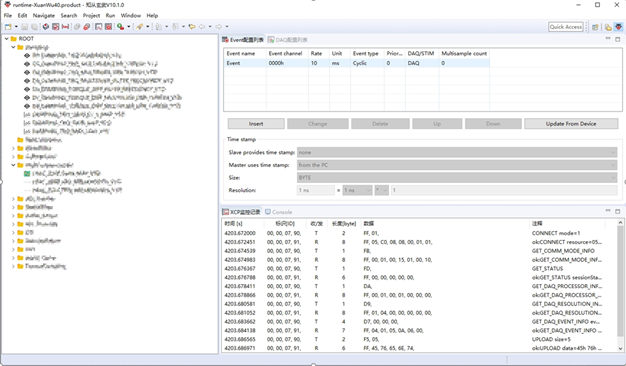Click the green and red run icon
This screenshot has width=626, height=366.
pyautogui.click(x=120, y=27)
